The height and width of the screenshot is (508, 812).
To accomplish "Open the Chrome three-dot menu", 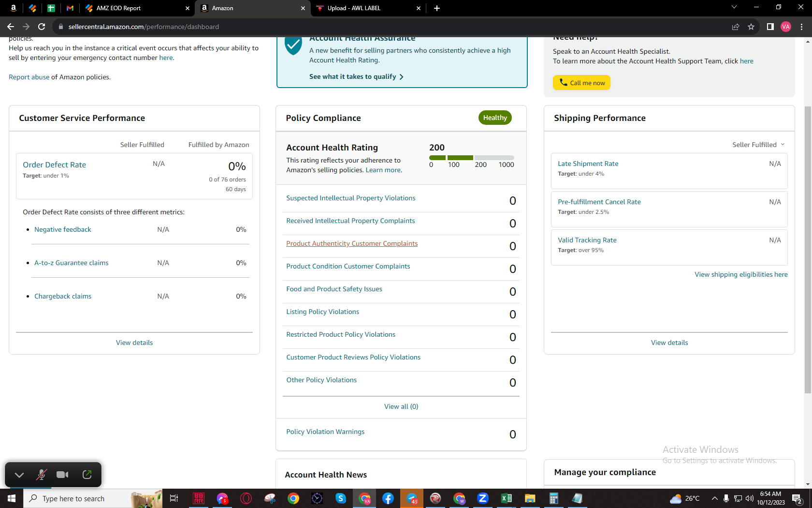I will 801,27.
